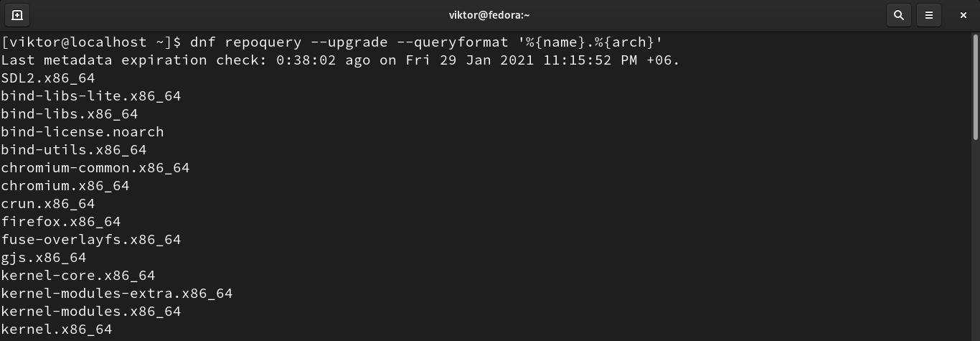
Task: Click the bind-libs.x86_64 package line
Action: [70, 114]
